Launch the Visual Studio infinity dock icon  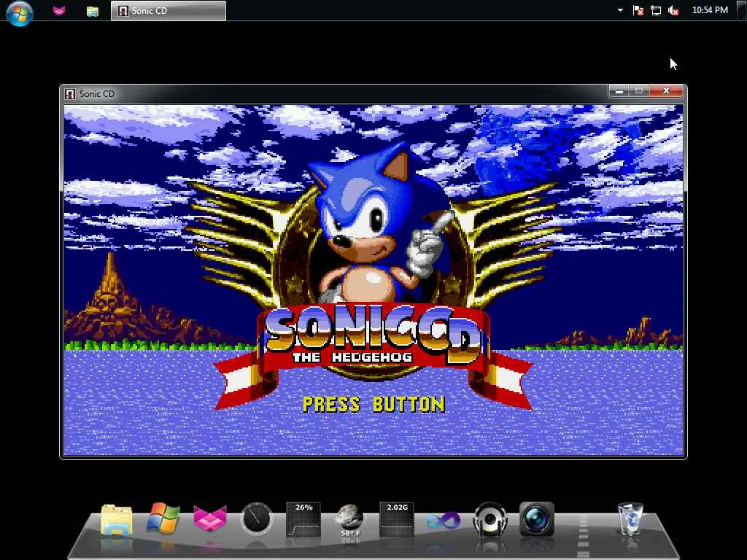[x=443, y=520]
